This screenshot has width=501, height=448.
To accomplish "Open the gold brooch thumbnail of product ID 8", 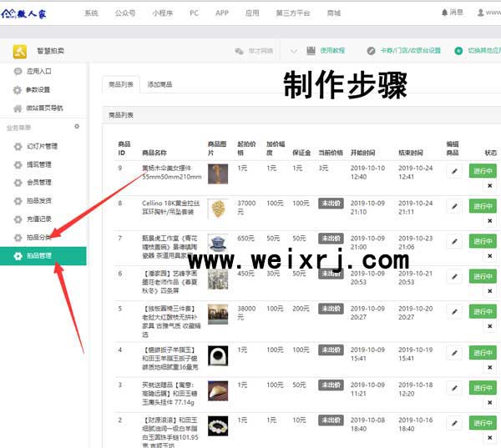I will (x=218, y=209).
